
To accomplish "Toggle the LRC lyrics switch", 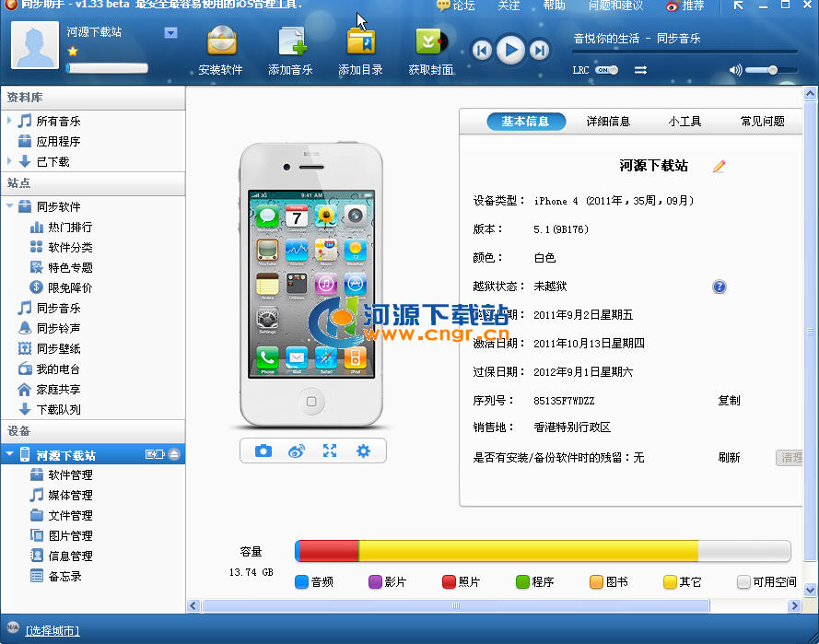I will click(x=606, y=70).
